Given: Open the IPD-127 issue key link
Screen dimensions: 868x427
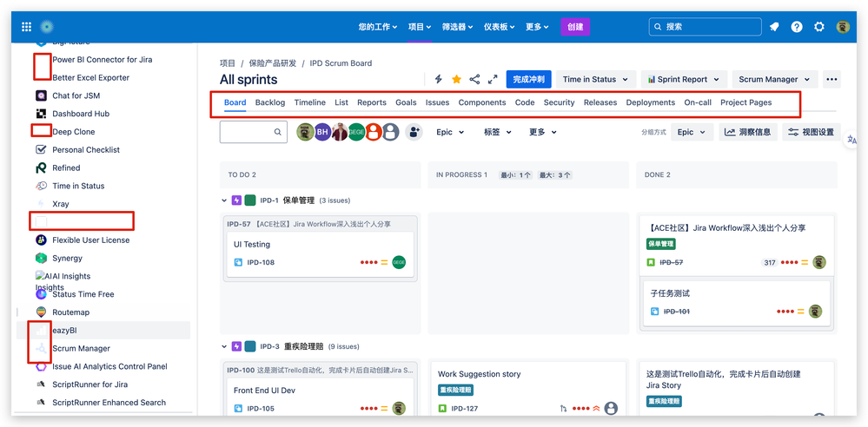Looking at the screenshot, I should [x=465, y=409].
